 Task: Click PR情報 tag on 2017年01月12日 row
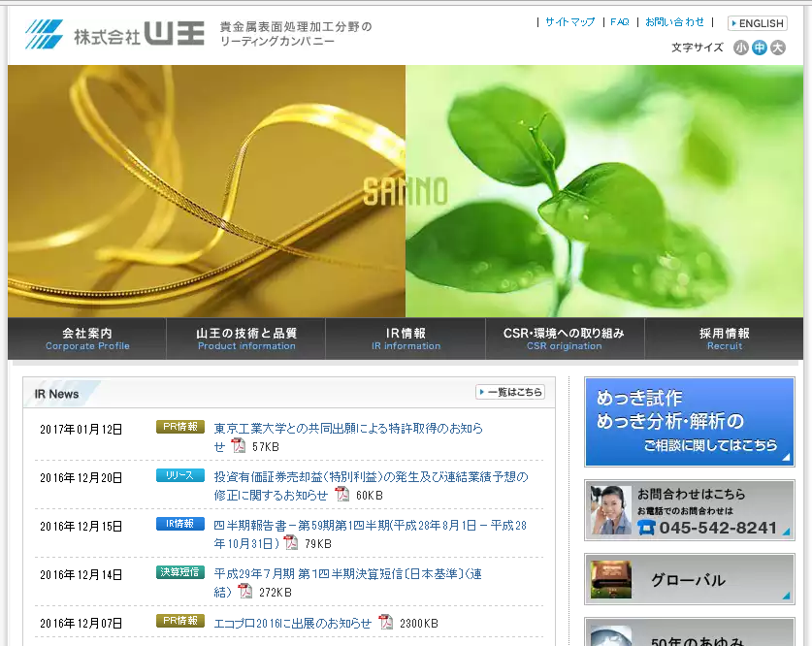(180, 427)
